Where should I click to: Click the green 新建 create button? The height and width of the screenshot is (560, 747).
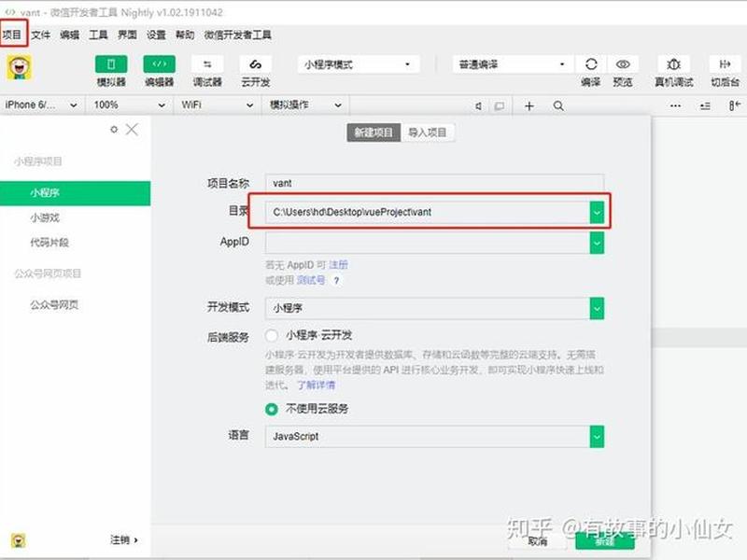point(605,541)
